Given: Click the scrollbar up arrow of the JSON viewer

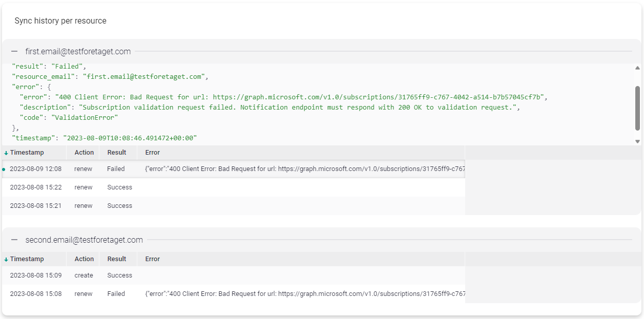Looking at the screenshot, I should point(637,67).
